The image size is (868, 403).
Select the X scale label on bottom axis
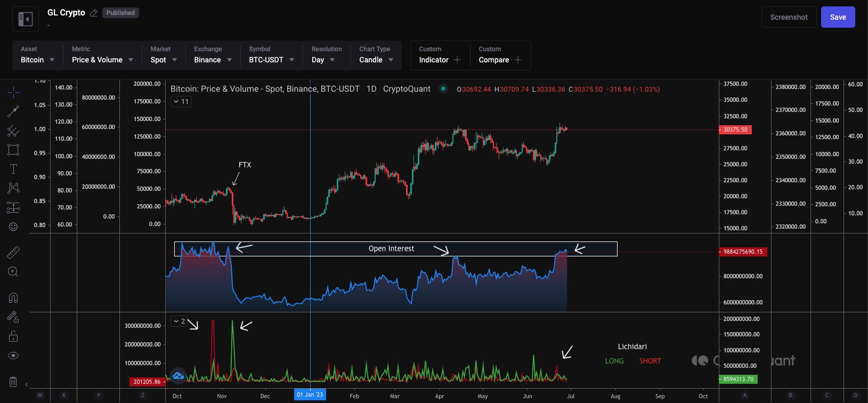point(64,396)
